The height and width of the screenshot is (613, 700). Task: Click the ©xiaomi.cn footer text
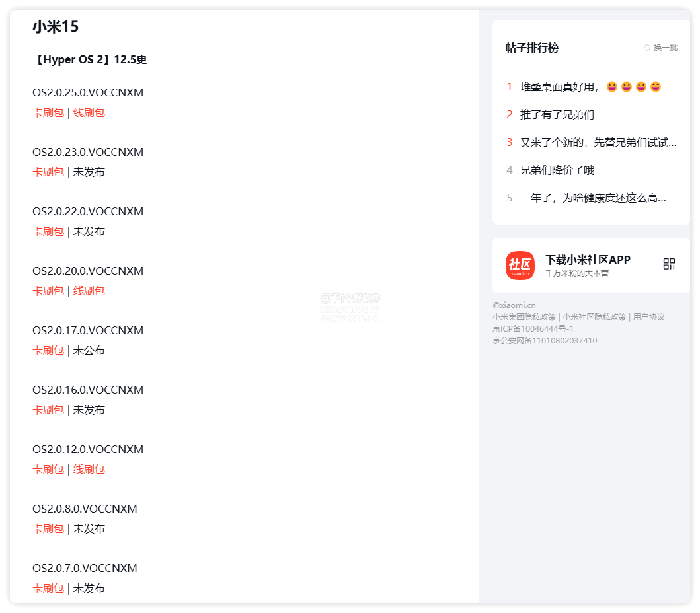(514, 305)
